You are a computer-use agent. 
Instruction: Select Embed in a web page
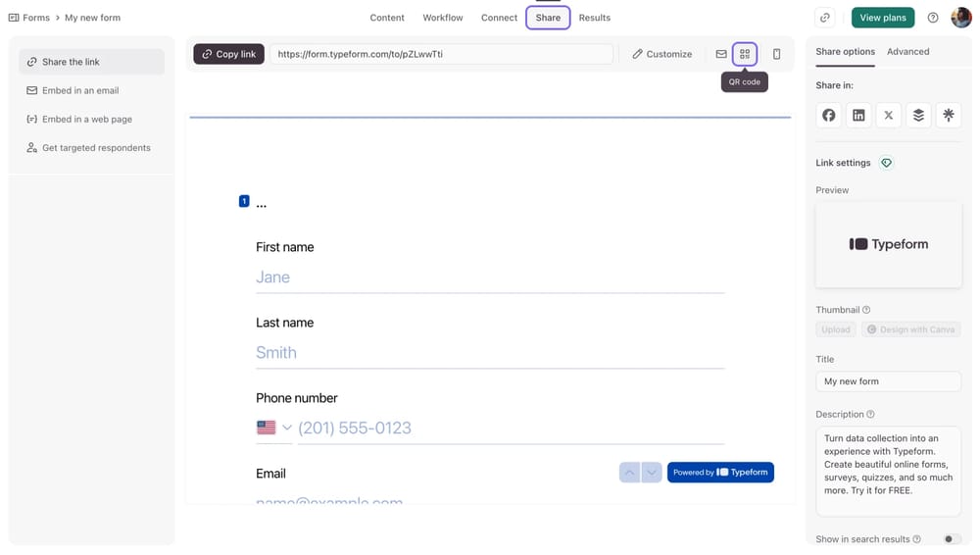tap(86, 119)
